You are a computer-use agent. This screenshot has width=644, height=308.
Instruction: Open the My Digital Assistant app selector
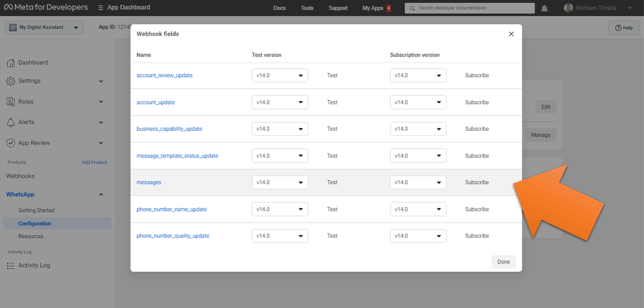click(44, 27)
